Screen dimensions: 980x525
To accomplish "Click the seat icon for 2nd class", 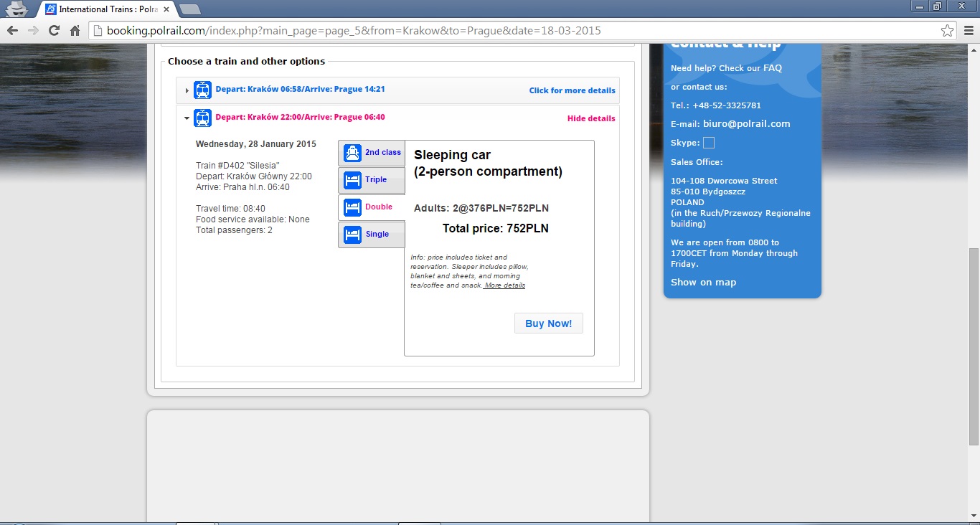I will tap(352, 153).
